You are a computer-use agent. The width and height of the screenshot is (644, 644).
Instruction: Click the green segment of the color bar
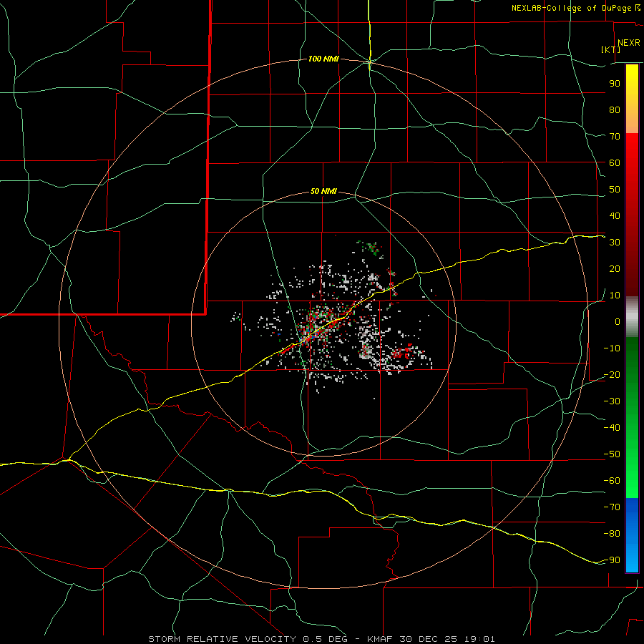coord(632,417)
